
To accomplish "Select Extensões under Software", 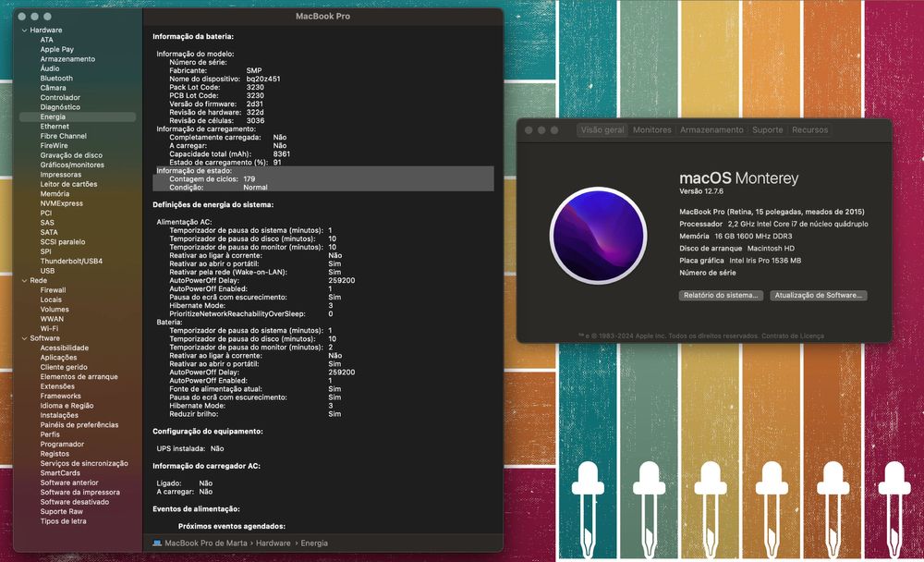I will pyautogui.click(x=57, y=386).
